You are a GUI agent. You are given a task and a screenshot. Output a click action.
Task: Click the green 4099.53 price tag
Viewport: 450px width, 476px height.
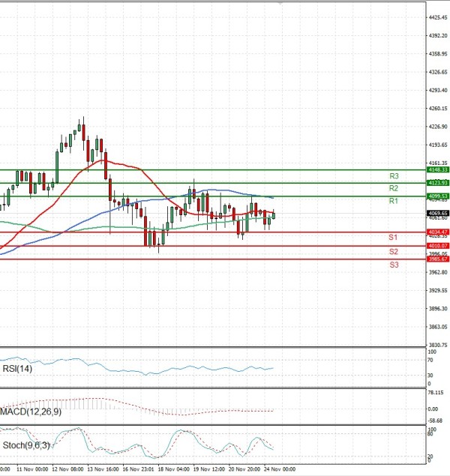click(x=437, y=196)
